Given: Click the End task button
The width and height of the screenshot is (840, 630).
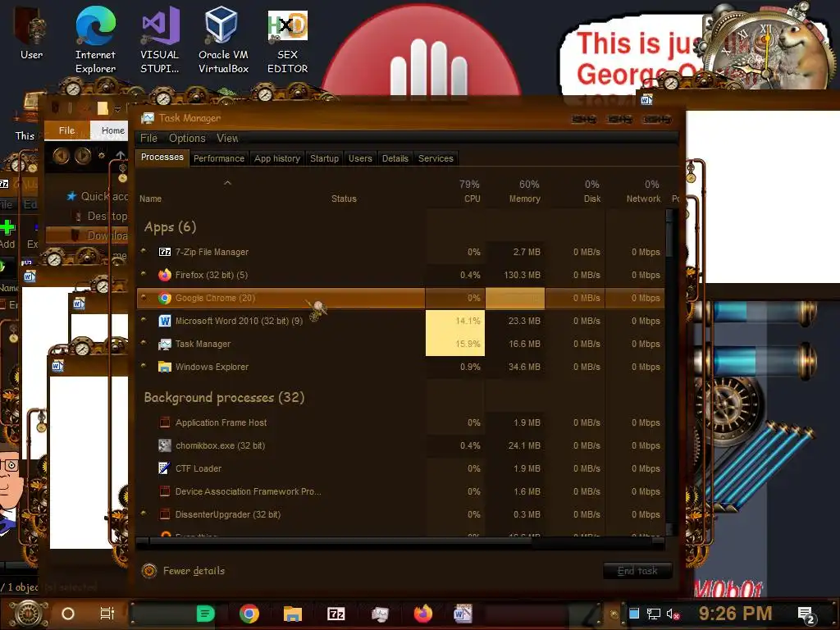Looking at the screenshot, I should (x=637, y=571).
